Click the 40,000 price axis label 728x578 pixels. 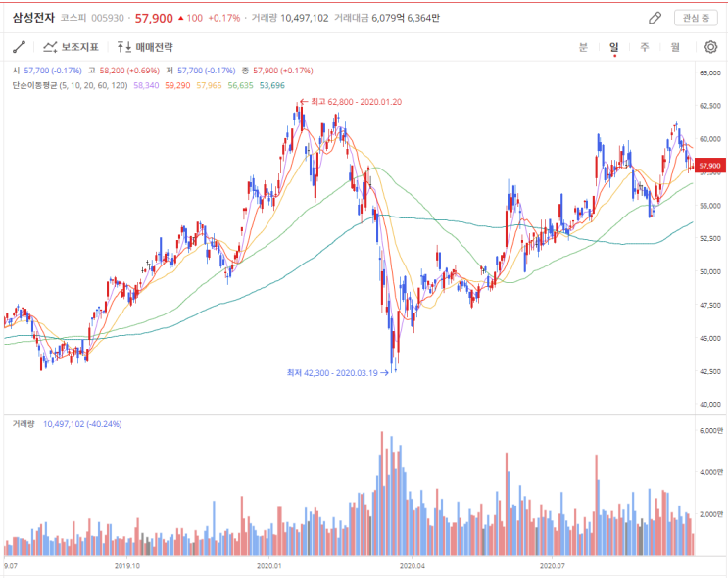tap(710, 405)
